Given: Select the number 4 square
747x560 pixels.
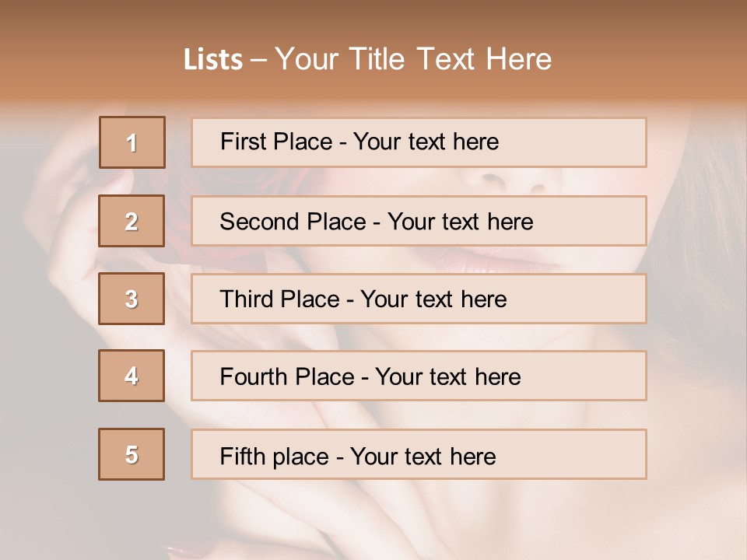Looking at the screenshot, I should click(x=132, y=376).
